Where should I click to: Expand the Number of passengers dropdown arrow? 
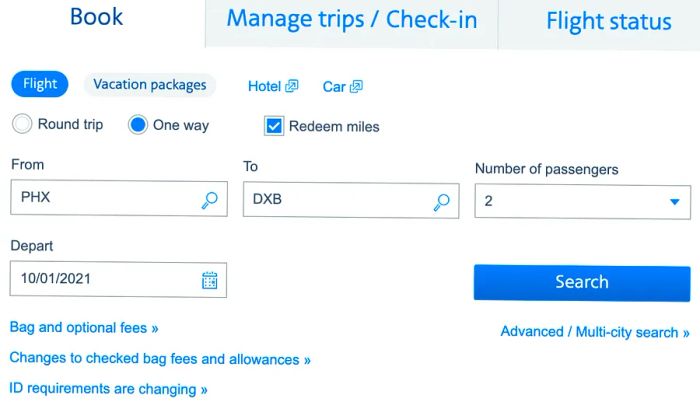coord(675,202)
